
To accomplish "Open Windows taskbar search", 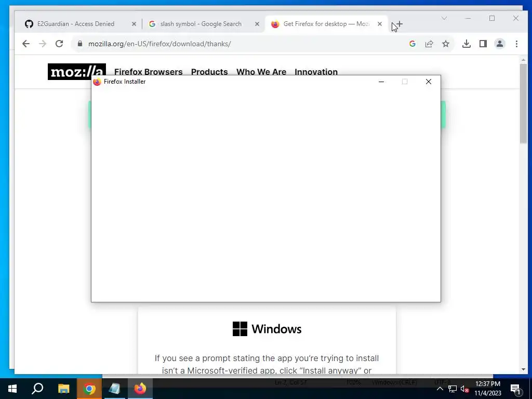I will [37, 389].
